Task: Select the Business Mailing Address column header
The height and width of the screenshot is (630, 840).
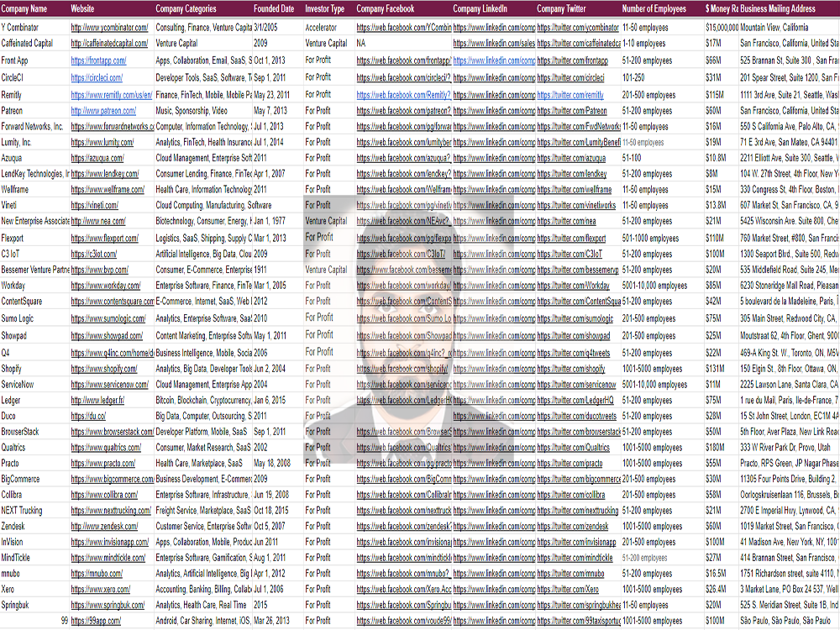Action: [778, 9]
